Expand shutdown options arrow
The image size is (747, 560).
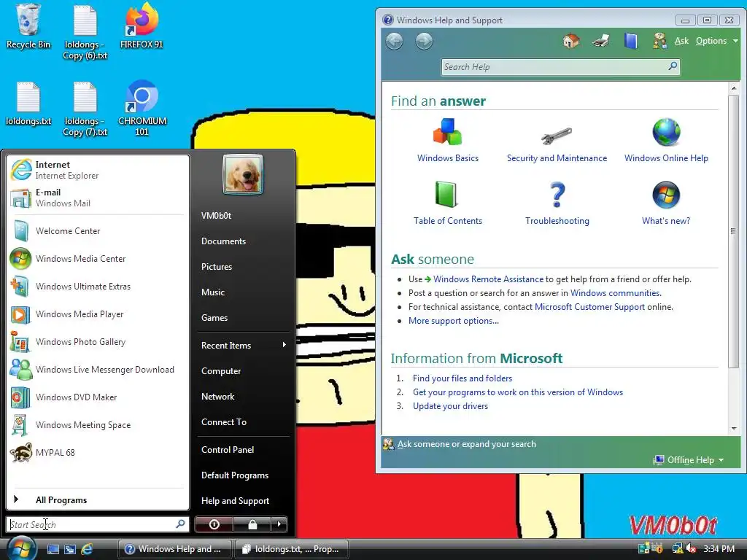(x=279, y=524)
